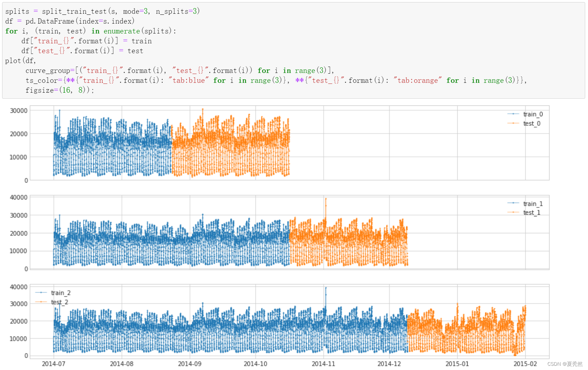Click the enumerate(splits) for-loop line

91,31
